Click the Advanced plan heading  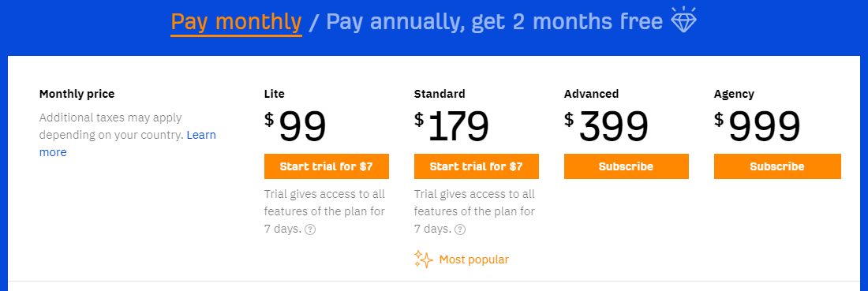[x=591, y=94]
